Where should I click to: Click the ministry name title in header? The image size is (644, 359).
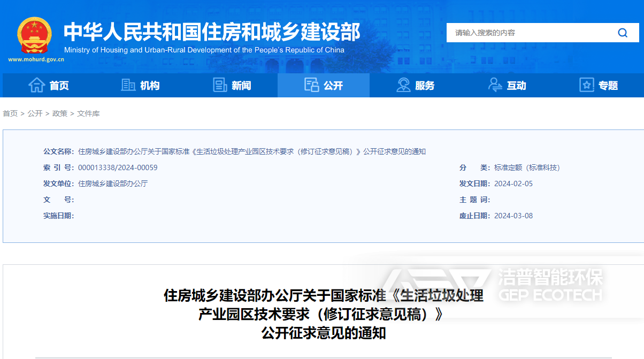(x=212, y=32)
